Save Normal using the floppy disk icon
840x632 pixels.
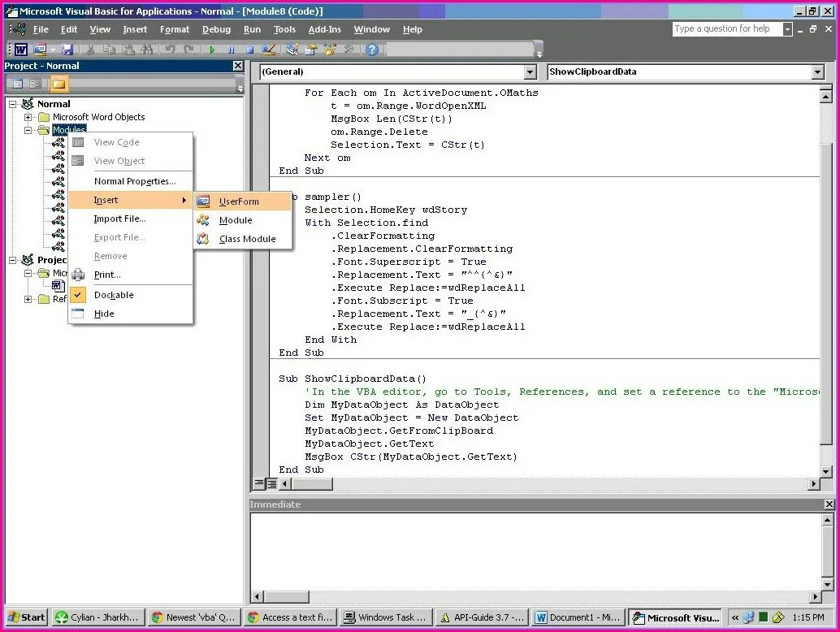pos(67,50)
